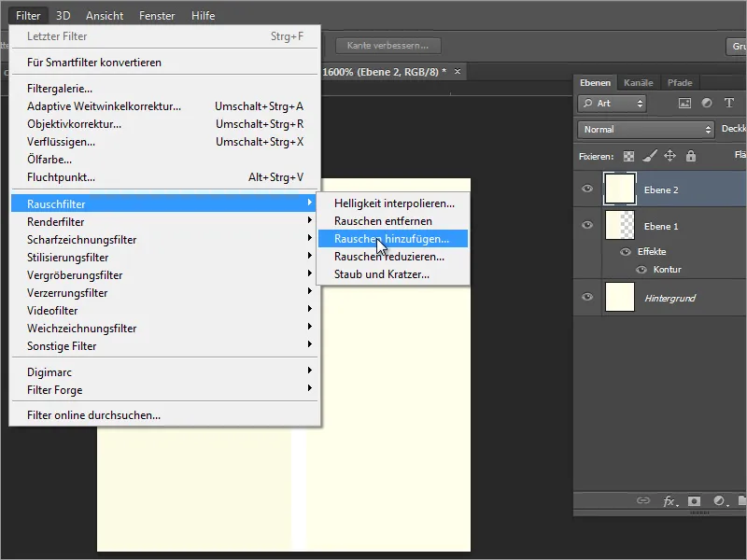Screen dimensions: 747x560
Task: Click the Hintergrund layer thumbnail
Action: 619,297
